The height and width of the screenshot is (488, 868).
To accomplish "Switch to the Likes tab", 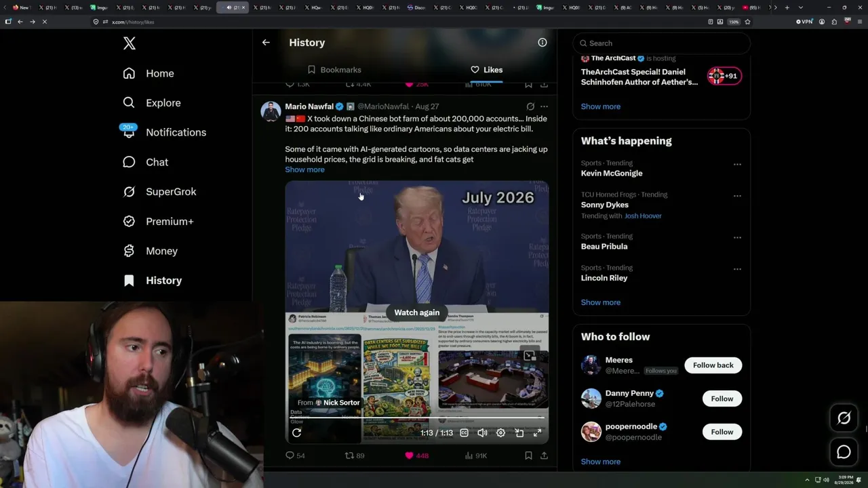I will click(x=486, y=70).
